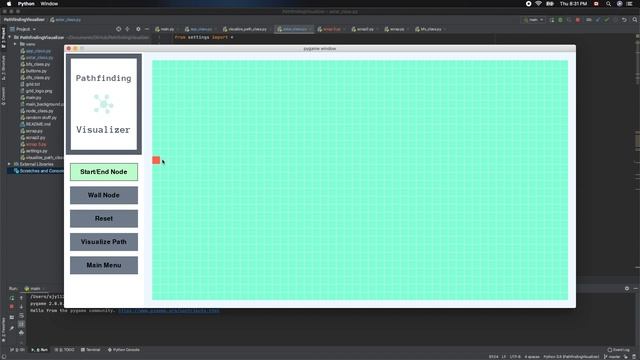Viewport: 640px width, 360px height.
Task: Open the TODO tool window button
Action: point(64,350)
